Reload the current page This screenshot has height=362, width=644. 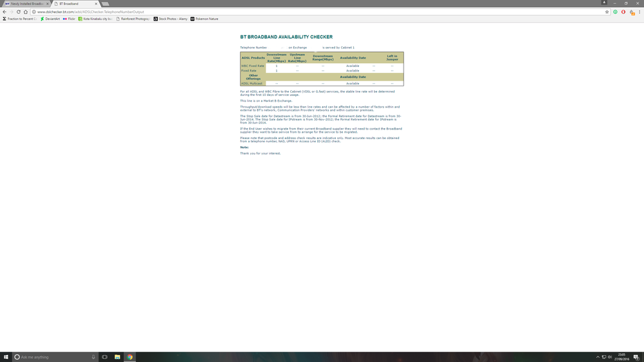pos(19,12)
